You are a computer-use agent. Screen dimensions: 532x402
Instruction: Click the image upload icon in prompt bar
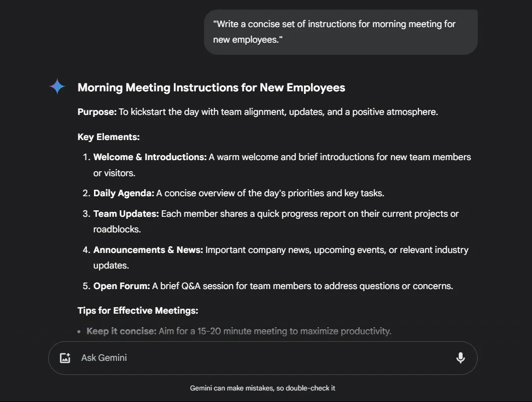[x=65, y=358]
